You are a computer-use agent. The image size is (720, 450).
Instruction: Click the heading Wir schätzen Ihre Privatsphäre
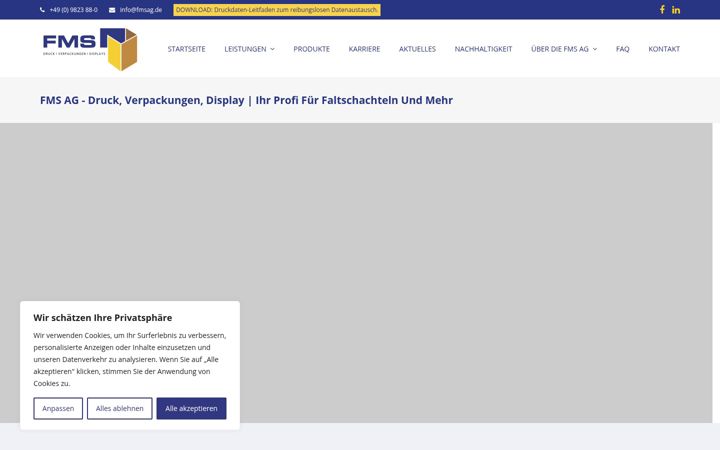coord(102,318)
